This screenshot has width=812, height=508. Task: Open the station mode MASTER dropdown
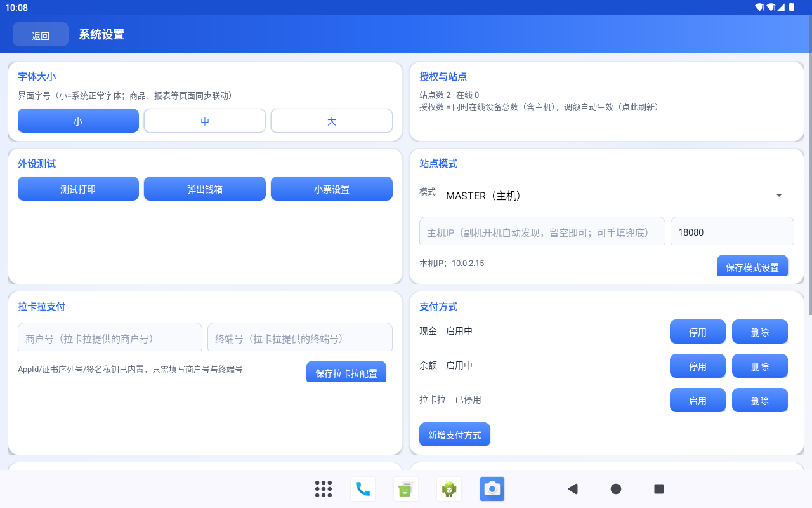[614, 196]
